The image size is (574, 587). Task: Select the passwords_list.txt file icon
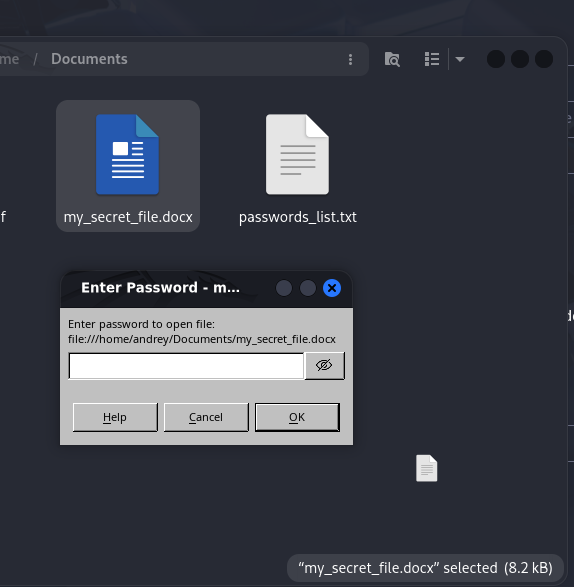(297, 154)
